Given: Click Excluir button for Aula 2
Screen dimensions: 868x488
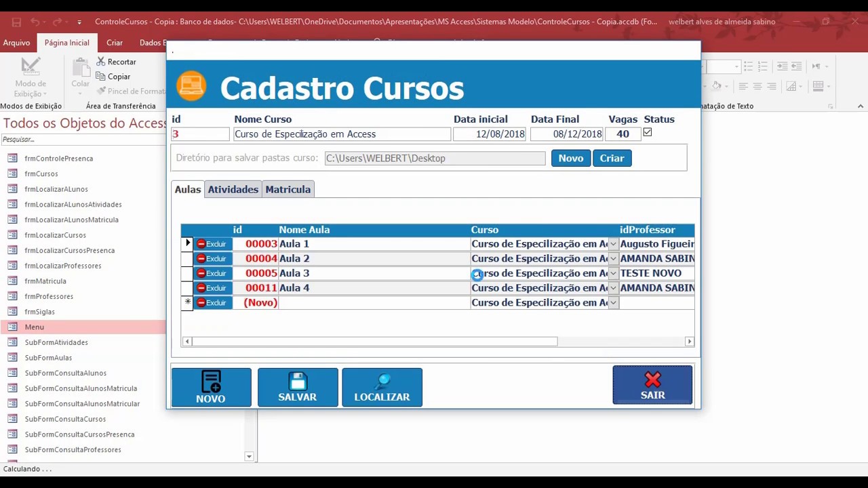Looking at the screenshot, I should pos(213,259).
